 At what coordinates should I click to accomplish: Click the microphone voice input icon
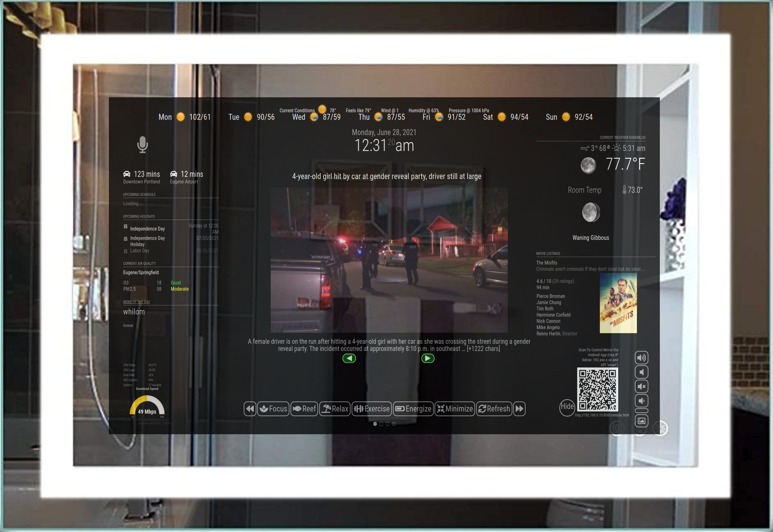click(x=143, y=144)
